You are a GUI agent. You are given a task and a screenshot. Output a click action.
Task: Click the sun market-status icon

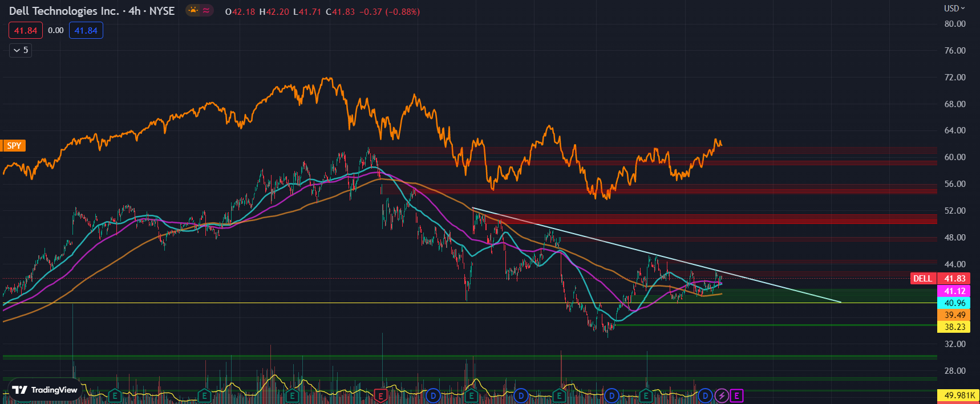[x=193, y=10]
